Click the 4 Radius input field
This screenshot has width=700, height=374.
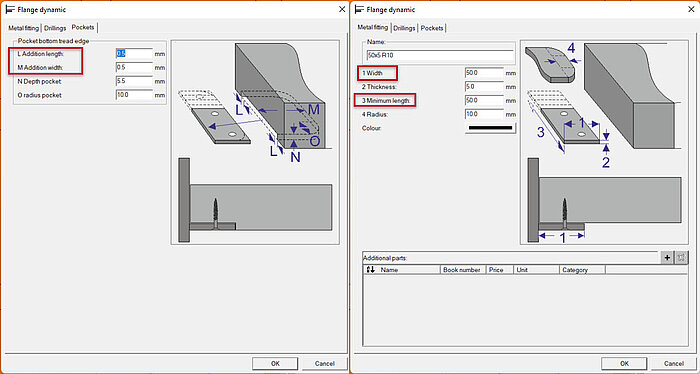[x=484, y=114]
